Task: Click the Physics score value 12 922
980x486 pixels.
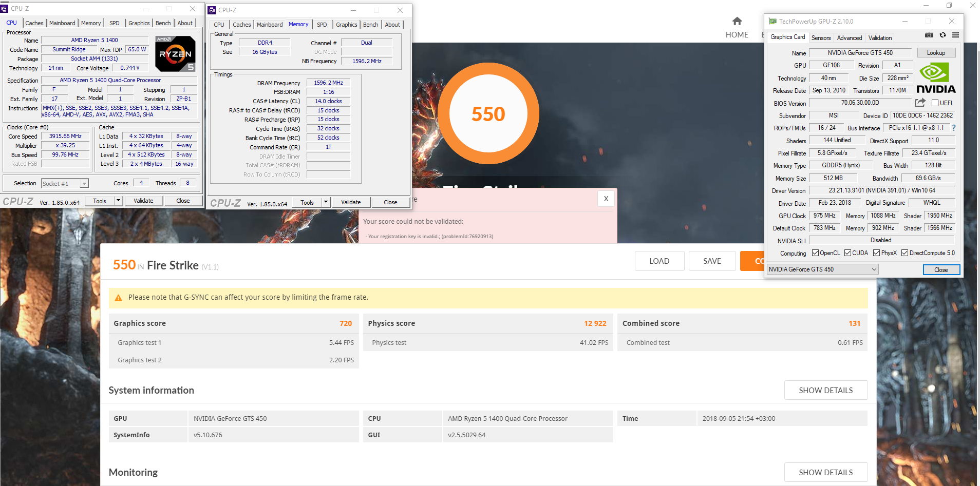Action: pos(595,323)
